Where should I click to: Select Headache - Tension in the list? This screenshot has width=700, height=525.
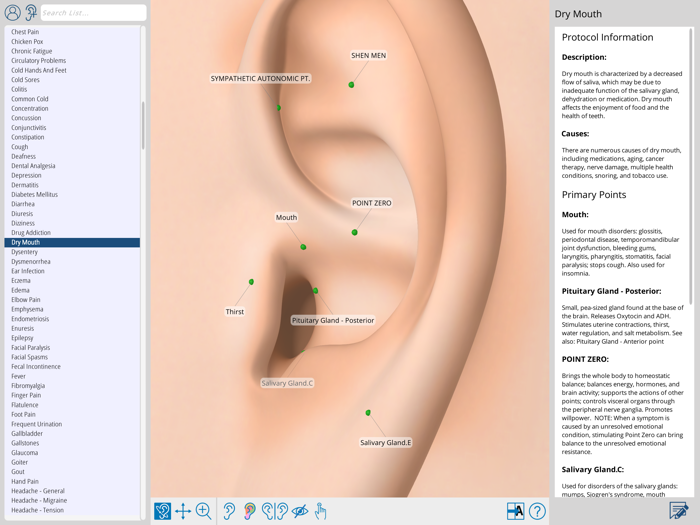click(x=72, y=510)
